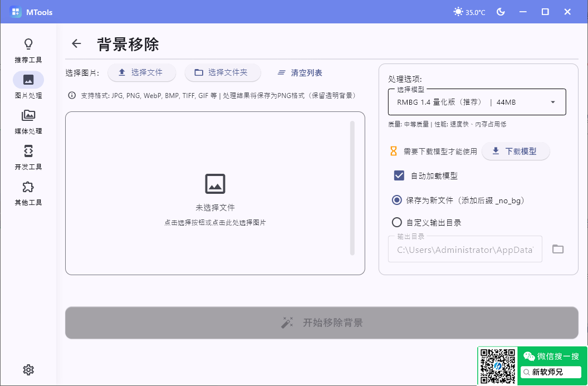This screenshot has width=588, height=386.
Task: Click the back arrow next to 背景移除
Action: (76, 43)
